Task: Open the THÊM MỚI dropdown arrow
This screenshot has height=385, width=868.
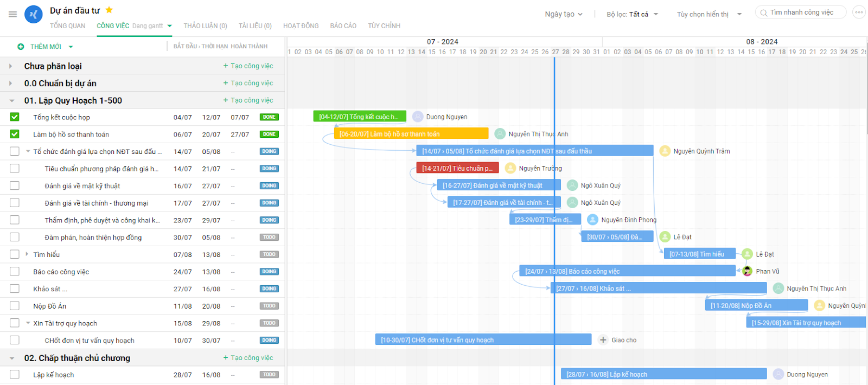Action: click(x=71, y=47)
